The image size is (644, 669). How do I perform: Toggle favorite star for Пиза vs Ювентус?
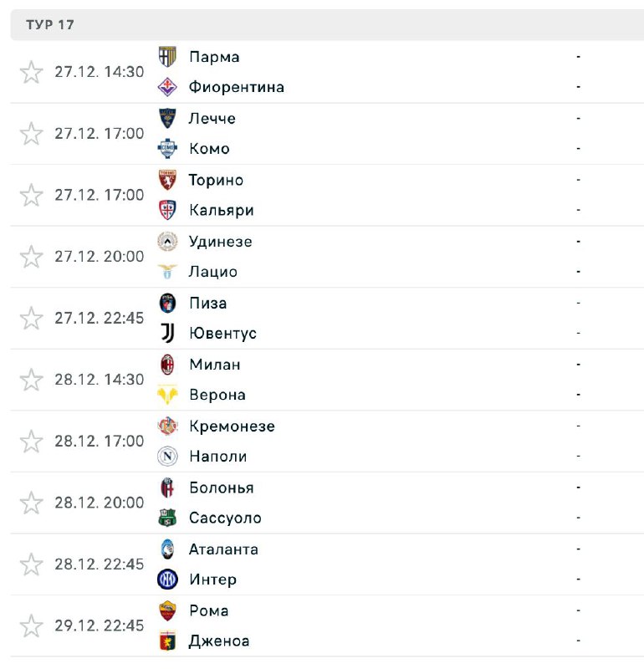(31, 319)
